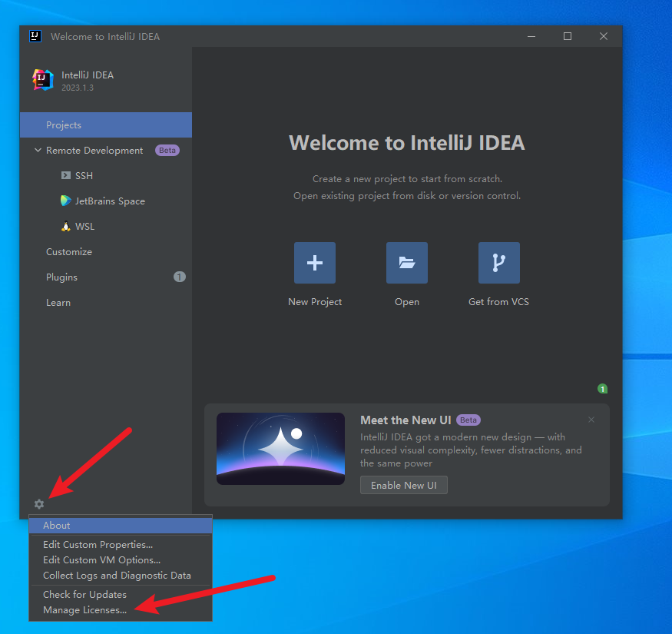Image resolution: width=672 pixels, height=634 pixels.
Task: Click the Enable New UI button
Action: (x=404, y=485)
